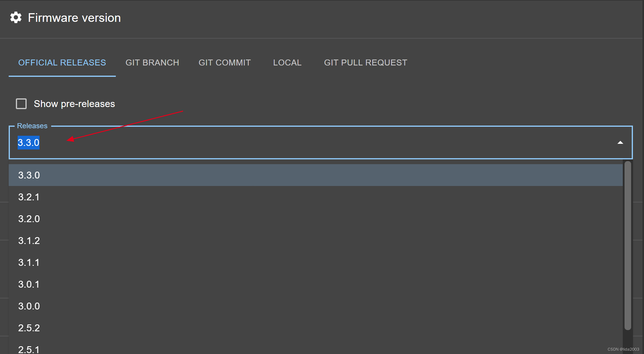Screen dimensions: 644x354
Task: Pick release 2.5.2 from the list
Action: (x=29, y=328)
